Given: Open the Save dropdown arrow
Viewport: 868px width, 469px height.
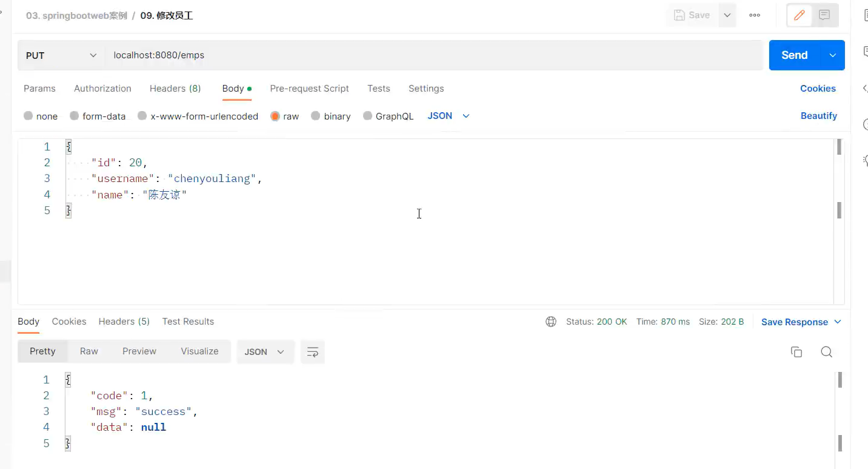Looking at the screenshot, I should pyautogui.click(x=727, y=15).
